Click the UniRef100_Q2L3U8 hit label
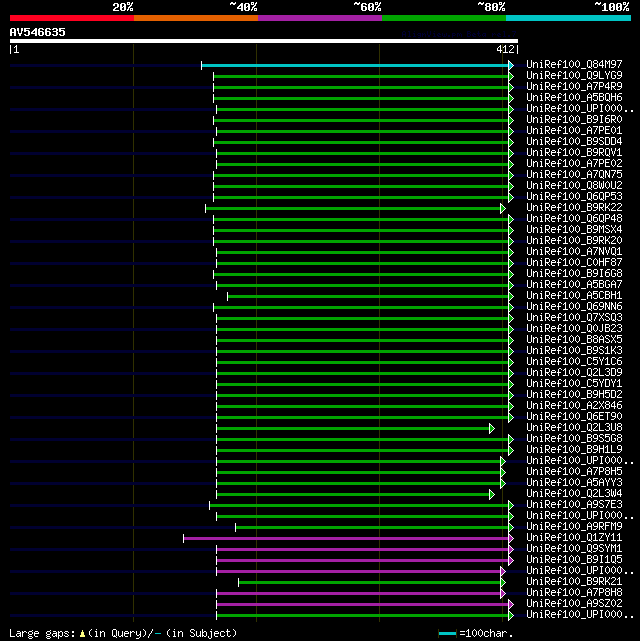The image size is (640, 641). (x=574, y=428)
